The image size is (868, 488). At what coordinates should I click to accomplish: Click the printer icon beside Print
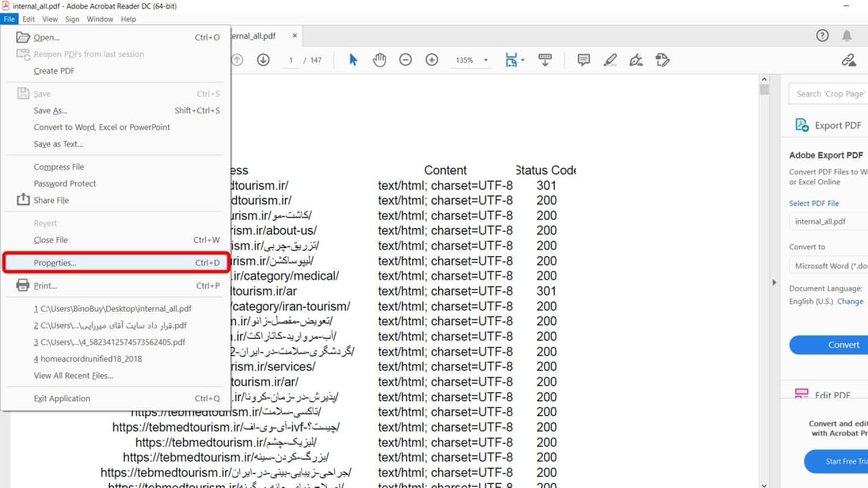pyautogui.click(x=22, y=285)
